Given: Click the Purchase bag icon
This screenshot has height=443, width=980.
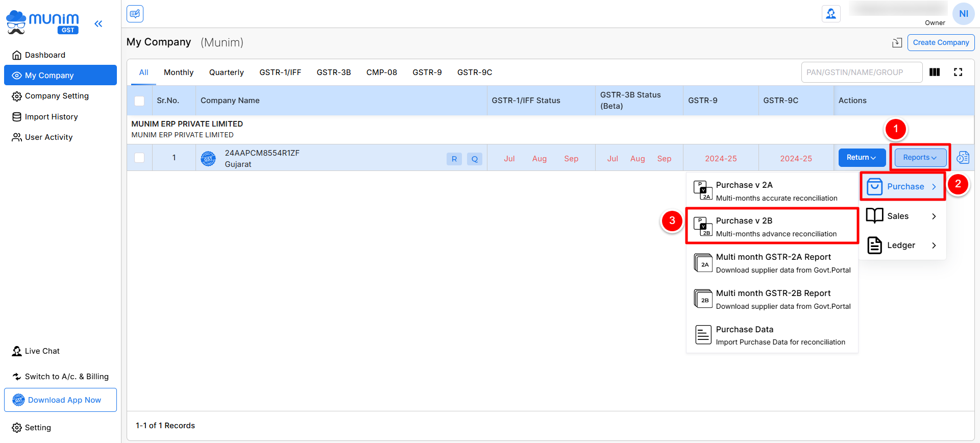Looking at the screenshot, I should coord(874,186).
